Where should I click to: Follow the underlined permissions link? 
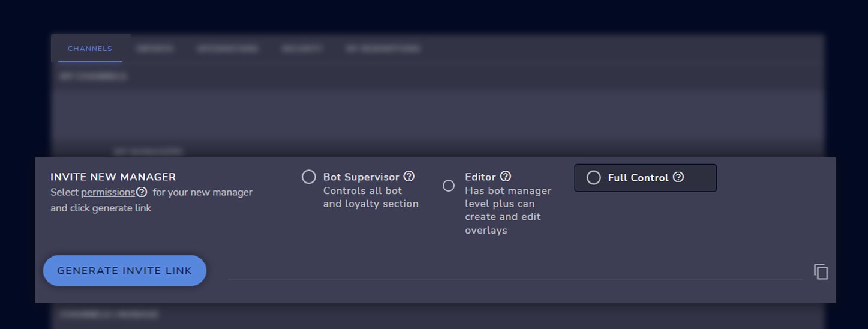click(108, 192)
